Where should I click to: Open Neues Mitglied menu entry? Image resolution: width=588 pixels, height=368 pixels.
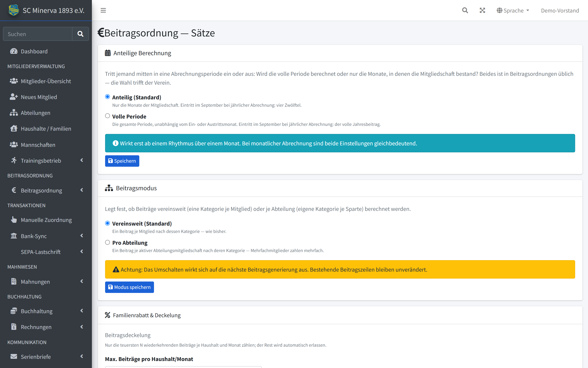(x=46, y=97)
